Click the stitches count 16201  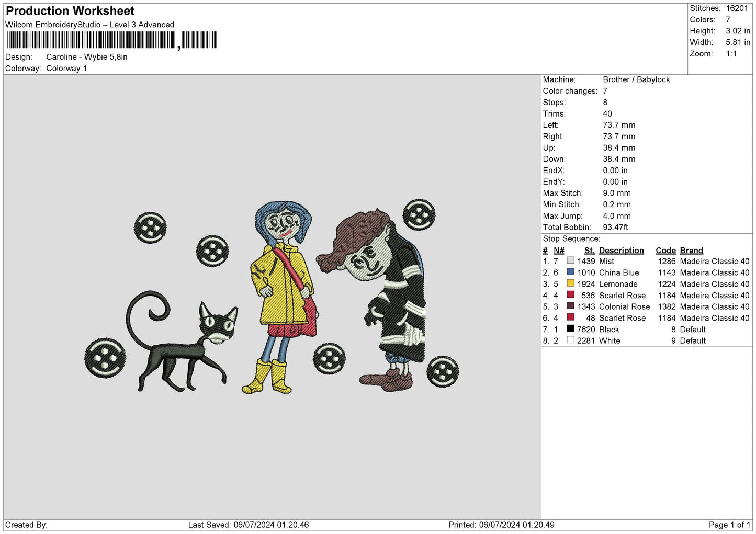click(737, 8)
